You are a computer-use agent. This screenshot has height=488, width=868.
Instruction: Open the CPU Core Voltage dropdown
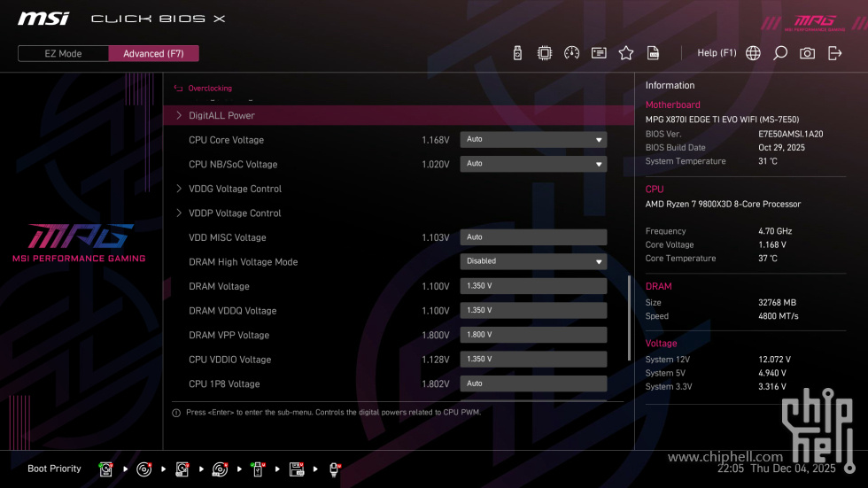[533, 140]
